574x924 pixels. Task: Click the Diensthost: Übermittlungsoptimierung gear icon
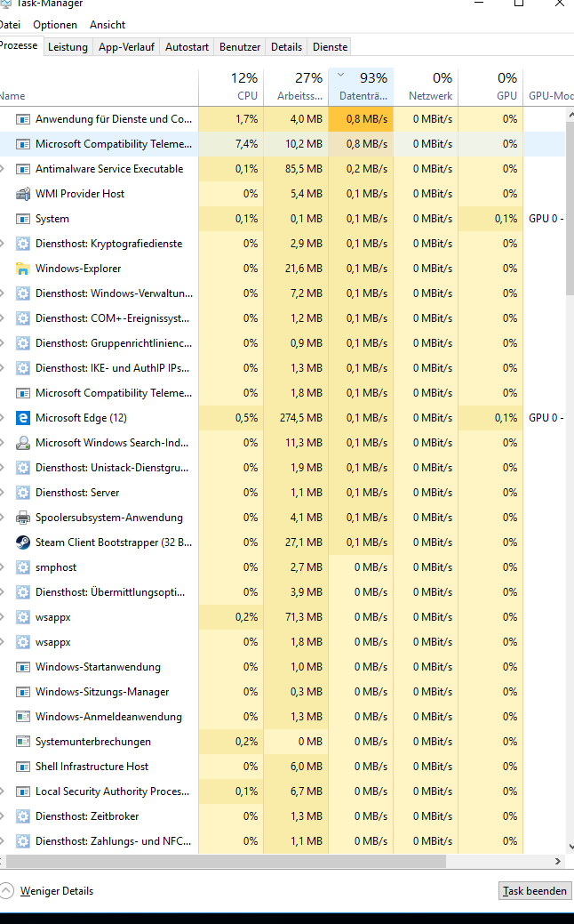23,592
